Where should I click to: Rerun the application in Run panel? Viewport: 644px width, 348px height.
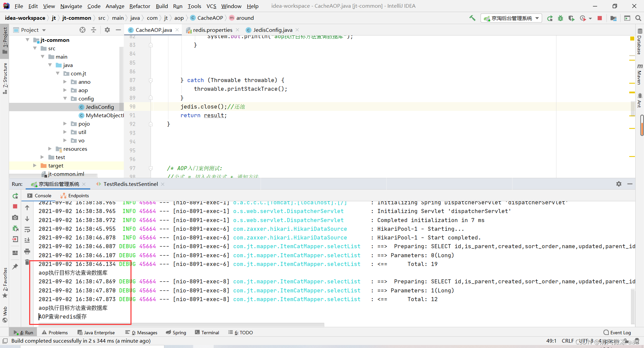pos(15,196)
